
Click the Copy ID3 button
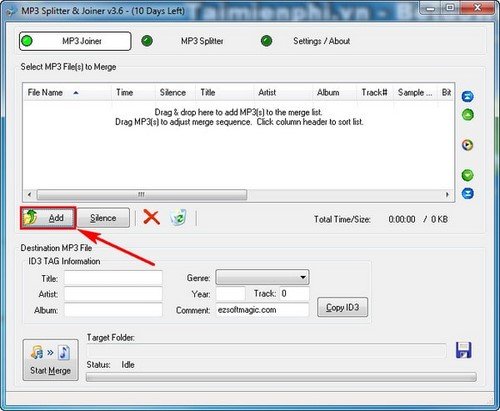[x=343, y=307]
